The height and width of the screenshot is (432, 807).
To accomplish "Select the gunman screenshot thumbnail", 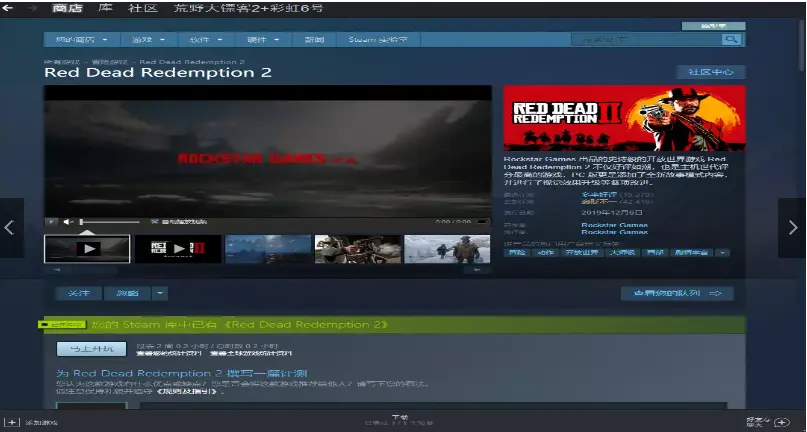I will point(358,249).
